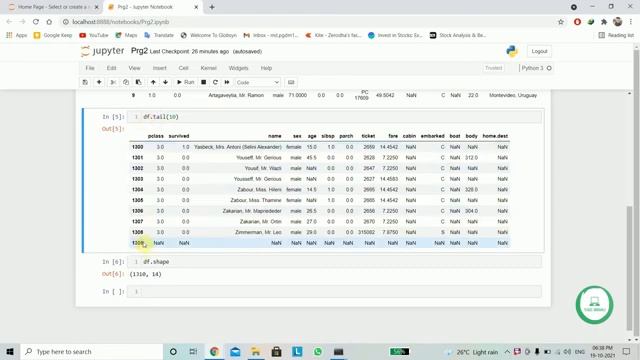Screen dimensions: 640x360
Task: Open the Mail app in taskbar
Action: click(x=235, y=351)
